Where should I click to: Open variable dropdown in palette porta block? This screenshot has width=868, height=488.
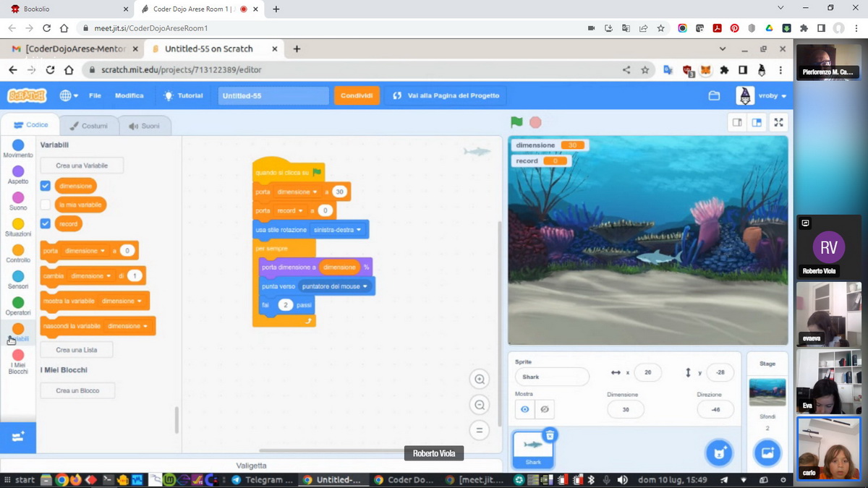(85, 251)
